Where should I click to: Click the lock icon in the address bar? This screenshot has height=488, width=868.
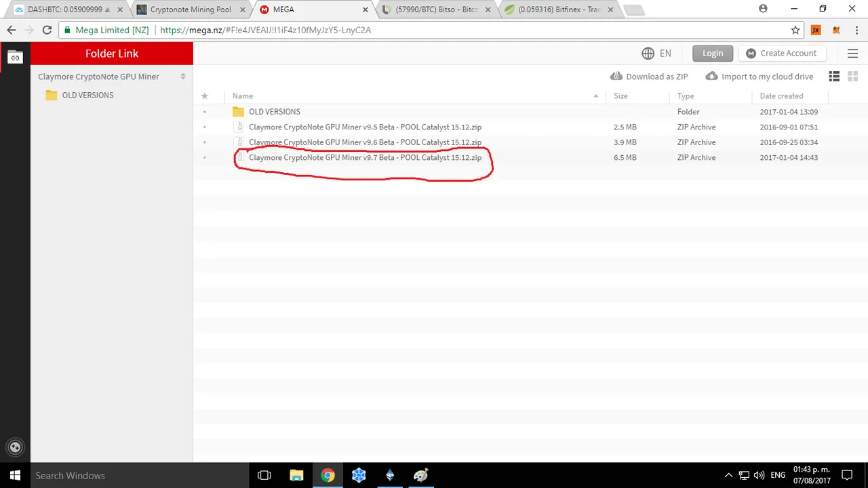pos(66,30)
